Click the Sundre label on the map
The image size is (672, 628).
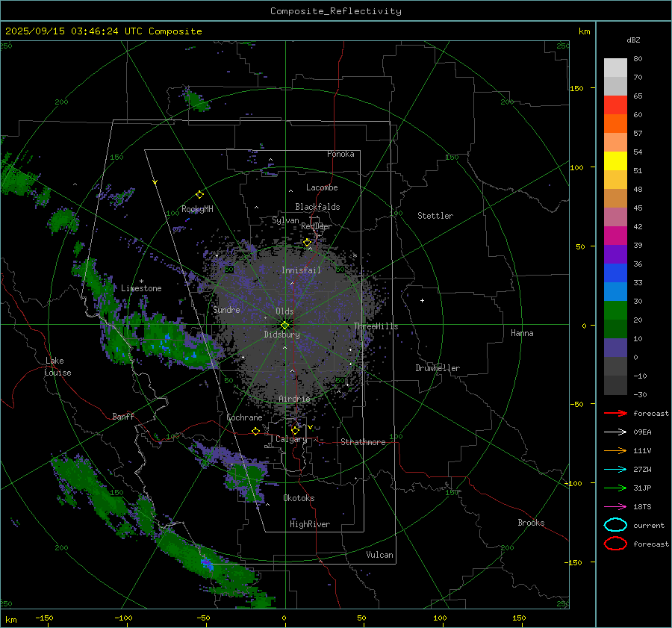pyautogui.click(x=226, y=309)
